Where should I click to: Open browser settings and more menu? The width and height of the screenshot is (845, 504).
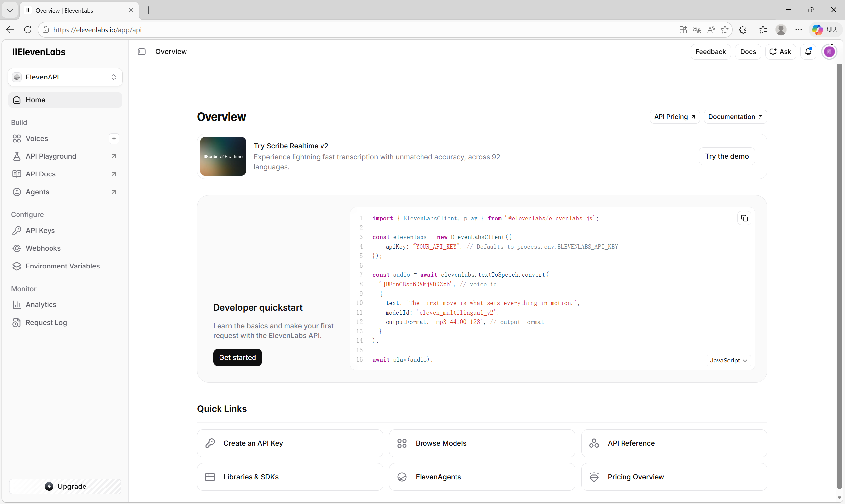[x=798, y=30]
